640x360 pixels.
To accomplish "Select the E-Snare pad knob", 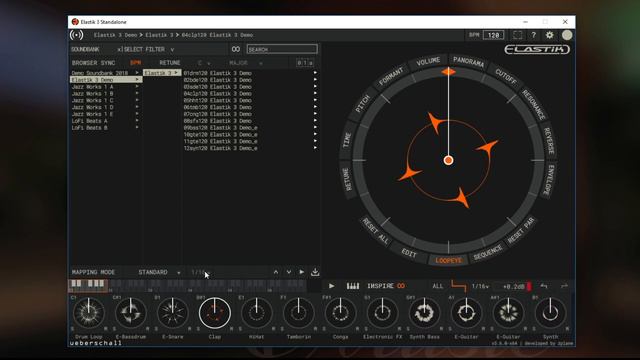I will click(173, 313).
